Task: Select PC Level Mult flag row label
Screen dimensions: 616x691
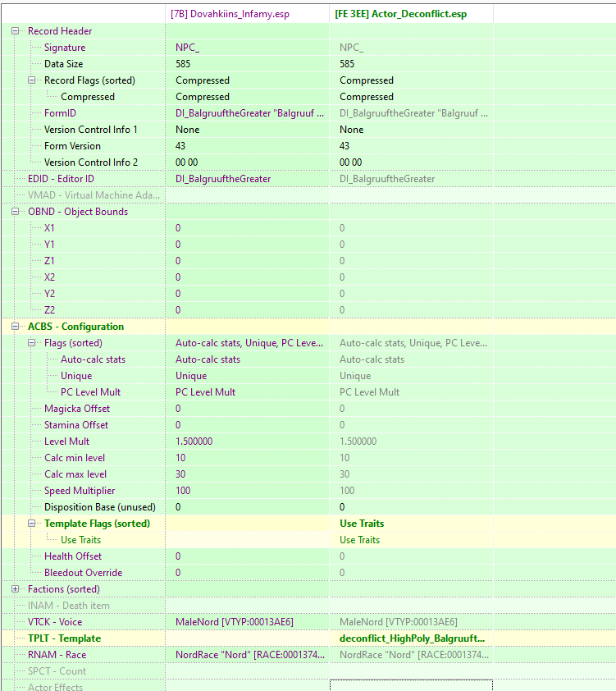Action: click(x=90, y=392)
